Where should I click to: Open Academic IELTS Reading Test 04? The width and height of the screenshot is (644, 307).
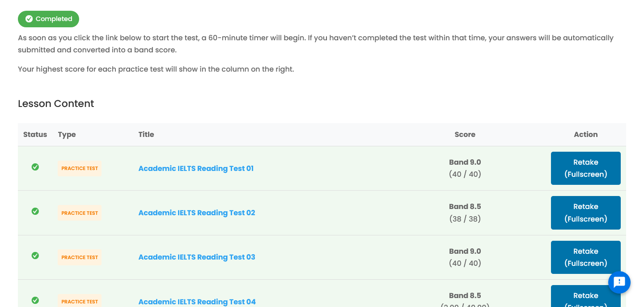coord(197,302)
